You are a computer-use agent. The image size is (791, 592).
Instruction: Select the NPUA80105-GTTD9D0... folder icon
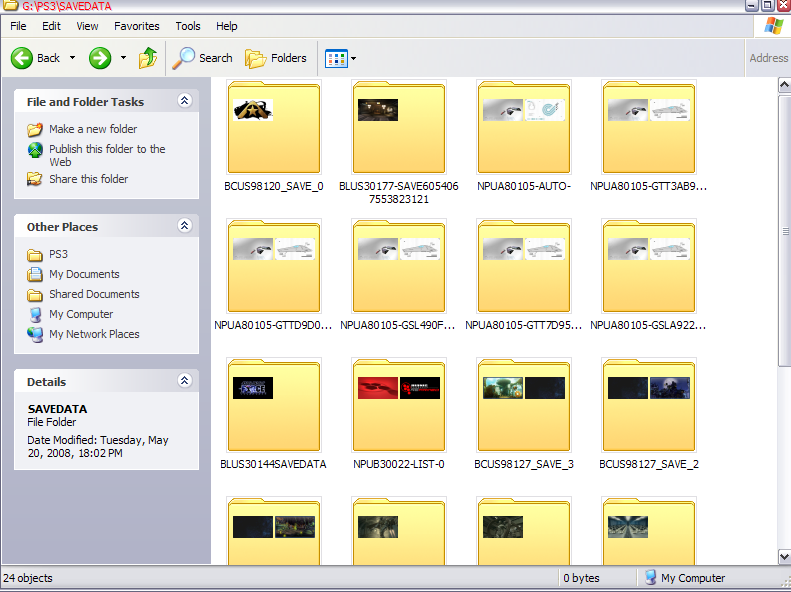point(274,266)
